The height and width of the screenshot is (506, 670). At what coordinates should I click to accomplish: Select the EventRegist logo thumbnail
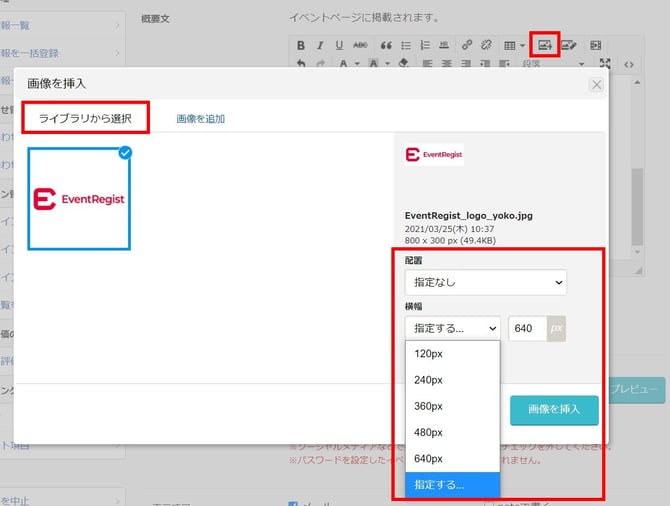(79, 199)
